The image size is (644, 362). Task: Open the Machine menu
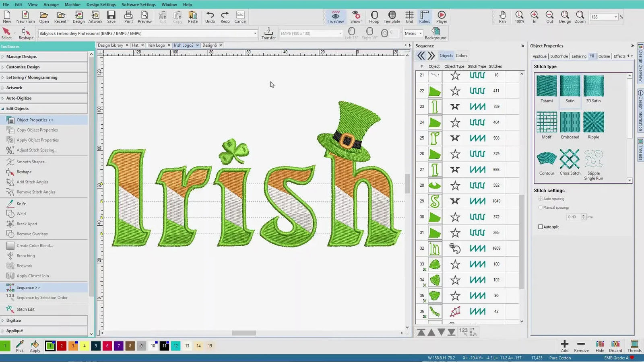tap(72, 4)
